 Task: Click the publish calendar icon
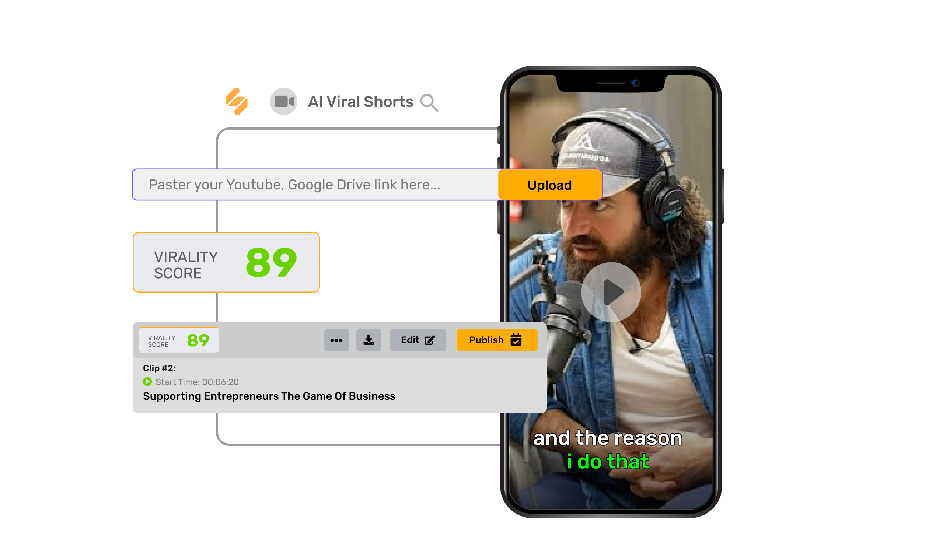tap(517, 341)
